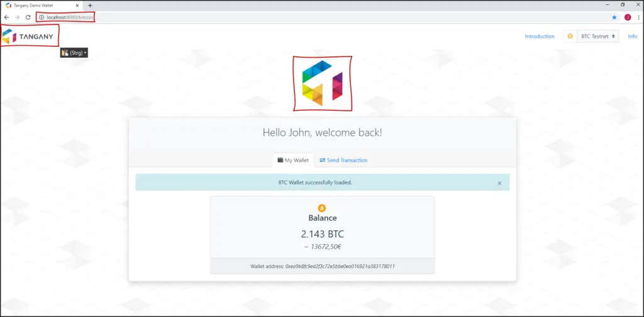This screenshot has height=317, width=644.
Task: Reload the page with the refresh icon
Action: [x=28, y=17]
